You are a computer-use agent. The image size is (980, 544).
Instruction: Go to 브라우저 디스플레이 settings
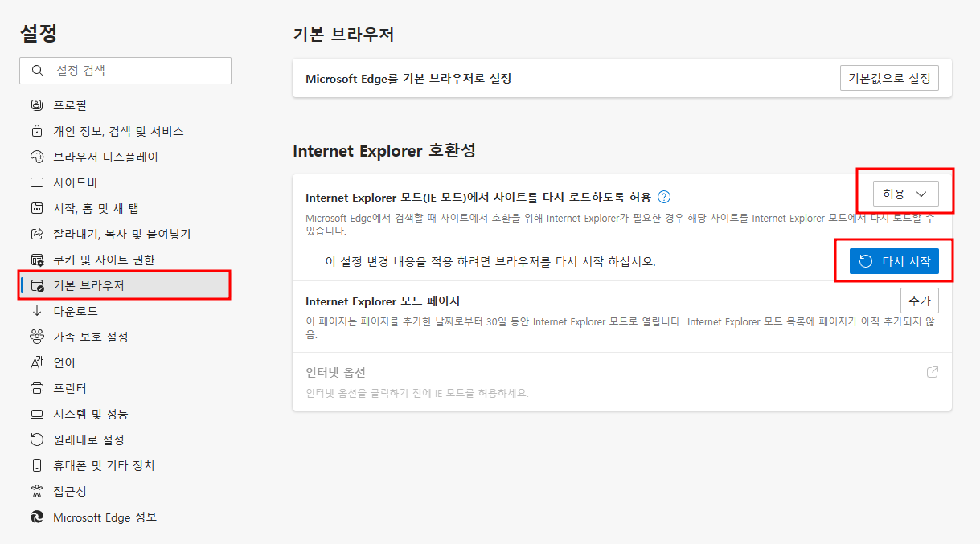point(125,157)
